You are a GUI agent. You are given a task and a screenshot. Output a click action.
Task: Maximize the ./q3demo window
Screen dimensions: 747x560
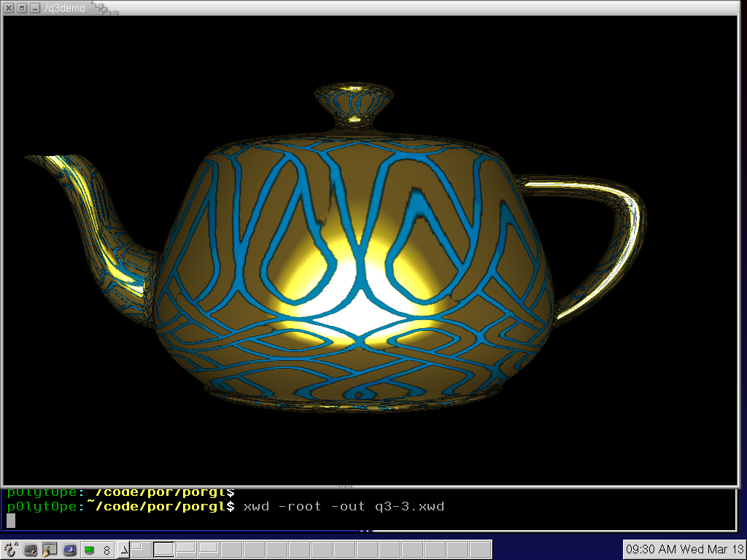click(22, 7)
